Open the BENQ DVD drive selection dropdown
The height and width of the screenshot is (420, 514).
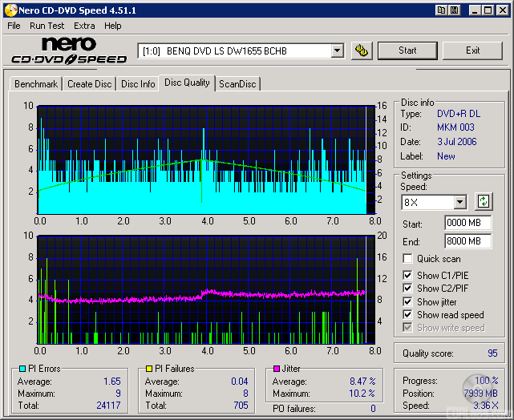(x=337, y=50)
